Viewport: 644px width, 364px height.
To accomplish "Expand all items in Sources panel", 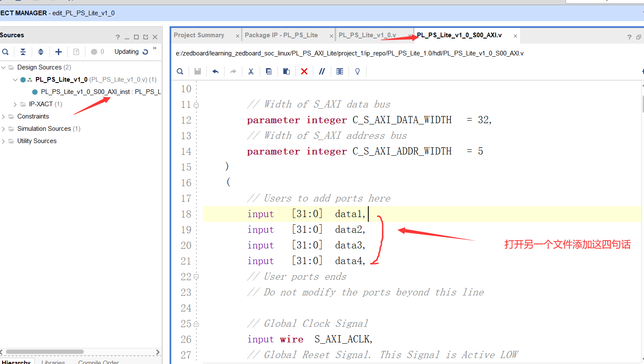I will (x=41, y=52).
